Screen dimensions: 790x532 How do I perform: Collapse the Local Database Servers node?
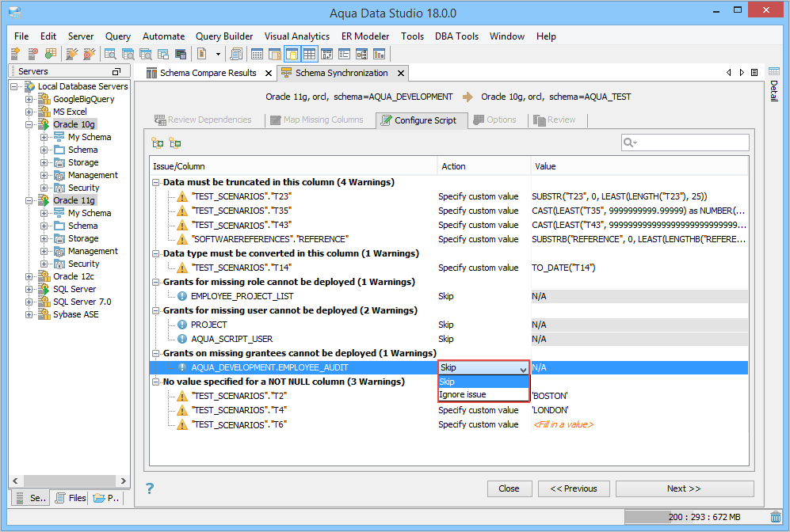pos(14,86)
